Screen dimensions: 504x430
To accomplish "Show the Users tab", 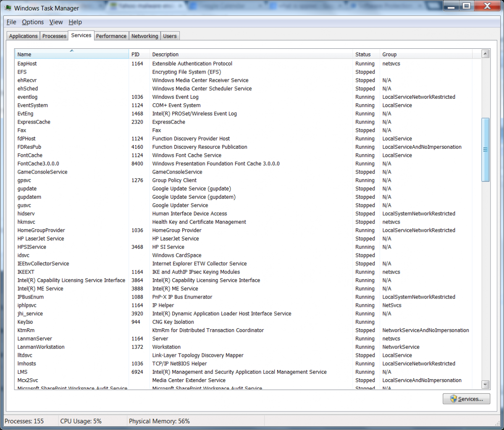I will click(170, 36).
